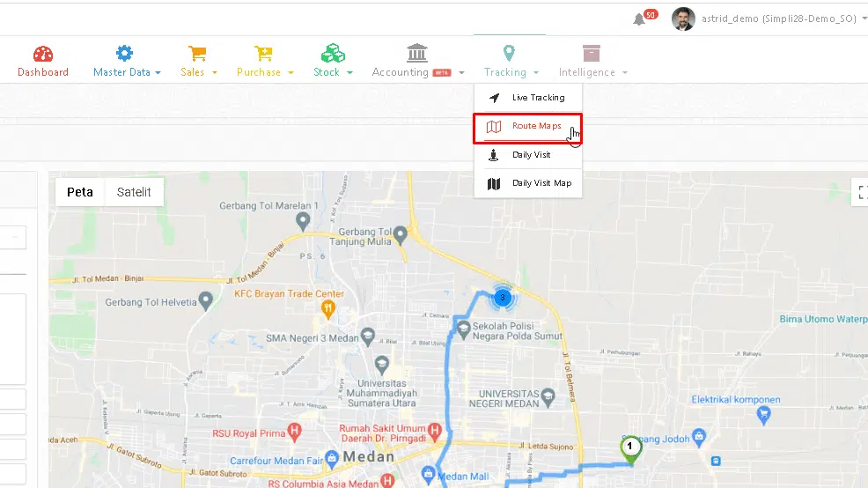Expand Stock dropdown arrow
This screenshot has height=488, width=868.
tap(349, 72)
